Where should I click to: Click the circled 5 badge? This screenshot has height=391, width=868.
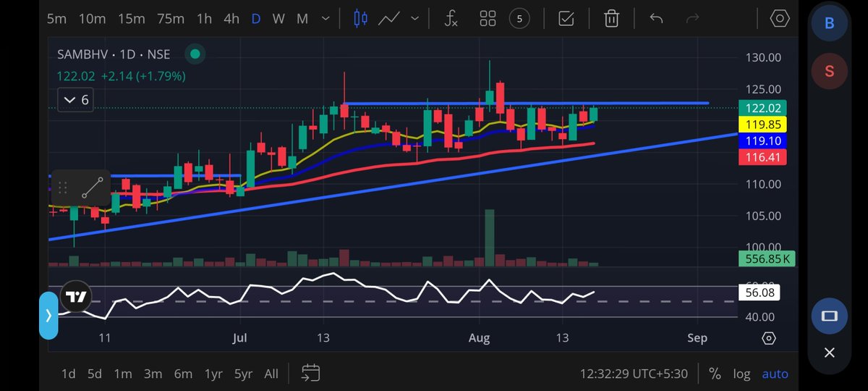tap(519, 19)
